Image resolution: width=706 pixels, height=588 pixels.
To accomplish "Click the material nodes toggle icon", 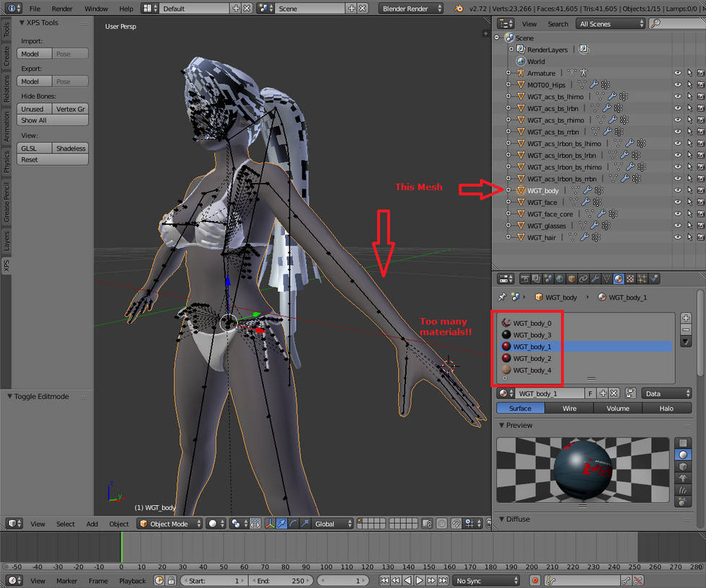I will click(x=630, y=393).
